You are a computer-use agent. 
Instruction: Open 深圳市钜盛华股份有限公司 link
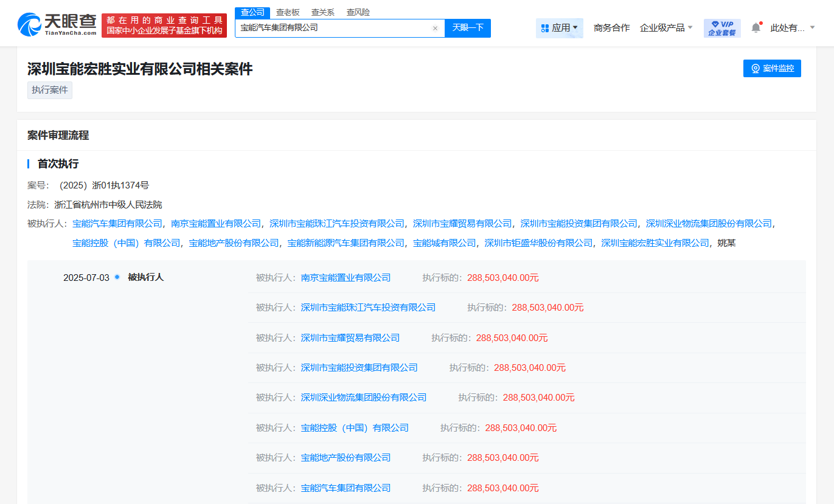pyautogui.click(x=538, y=243)
